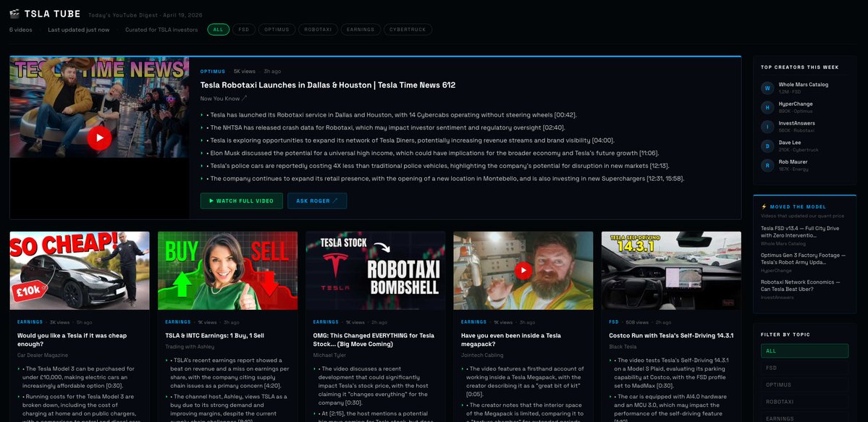Click 'Last updated just now' status text
This screenshot has height=422, width=868.
(79, 30)
